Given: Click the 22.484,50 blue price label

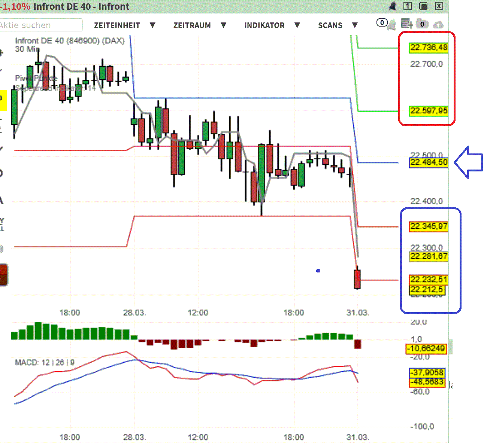Looking at the screenshot, I should click(x=428, y=162).
